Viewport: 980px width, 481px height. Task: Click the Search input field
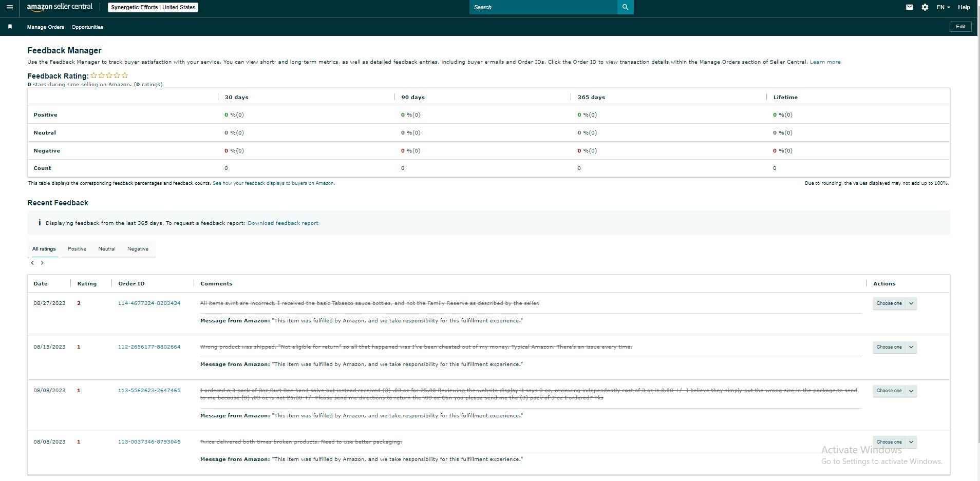[x=543, y=7]
